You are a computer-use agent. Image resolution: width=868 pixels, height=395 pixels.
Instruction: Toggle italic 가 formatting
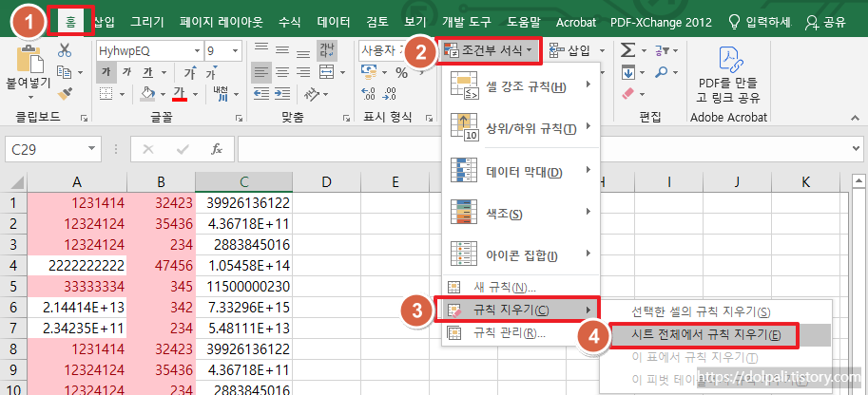click(126, 72)
